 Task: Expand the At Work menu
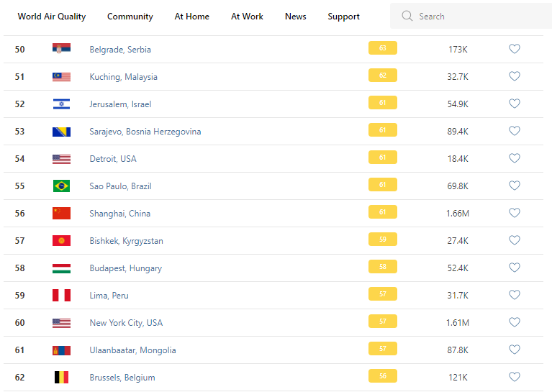[247, 17]
